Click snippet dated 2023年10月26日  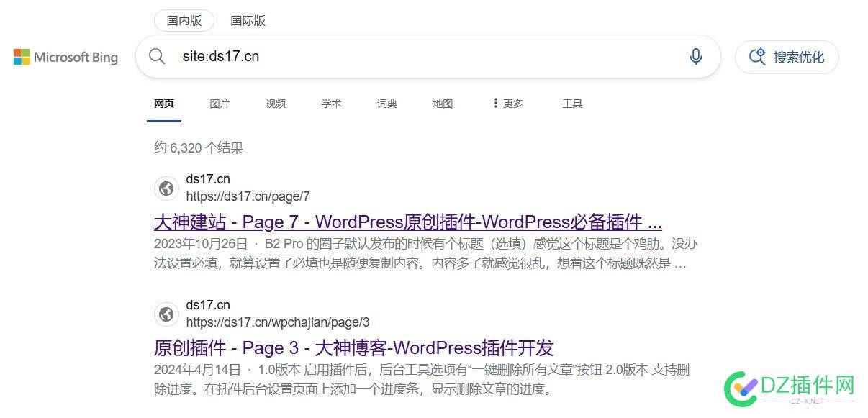(x=425, y=253)
